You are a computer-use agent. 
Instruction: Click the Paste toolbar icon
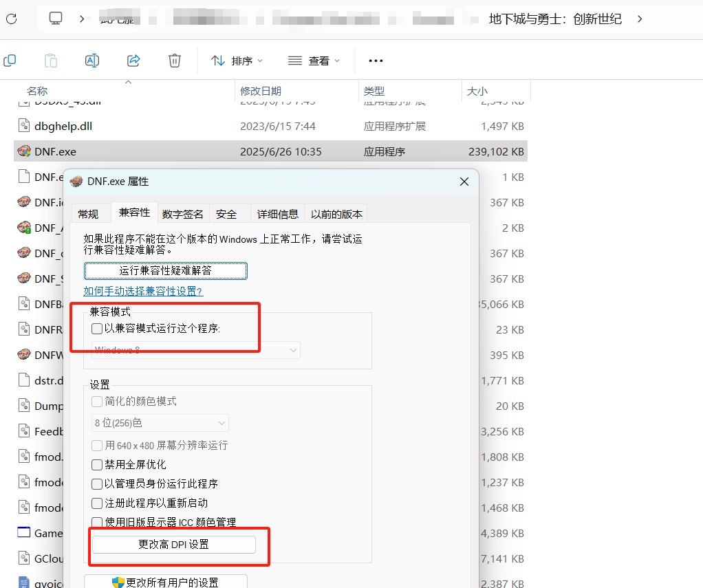coord(51,60)
